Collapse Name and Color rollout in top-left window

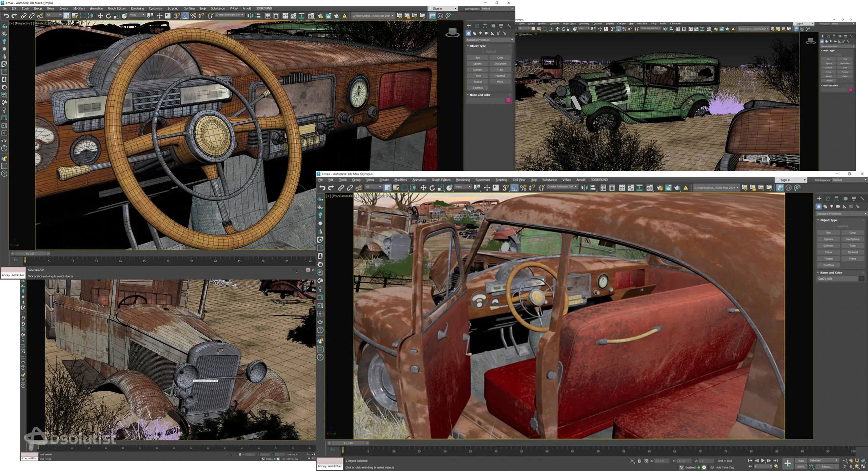(x=480, y=95)
